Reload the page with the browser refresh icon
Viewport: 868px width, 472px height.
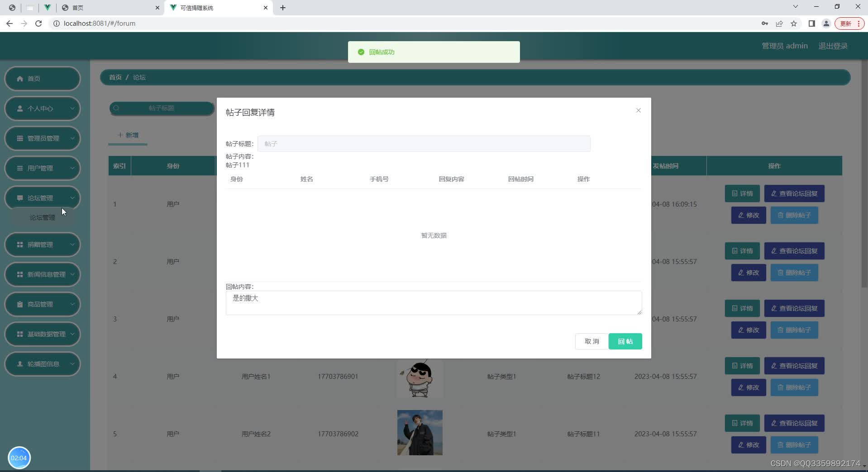(38, 24)
